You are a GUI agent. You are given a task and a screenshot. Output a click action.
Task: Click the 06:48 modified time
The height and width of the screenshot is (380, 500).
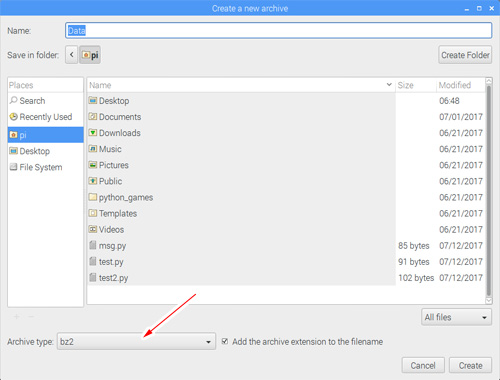click(x=449, y=100)
